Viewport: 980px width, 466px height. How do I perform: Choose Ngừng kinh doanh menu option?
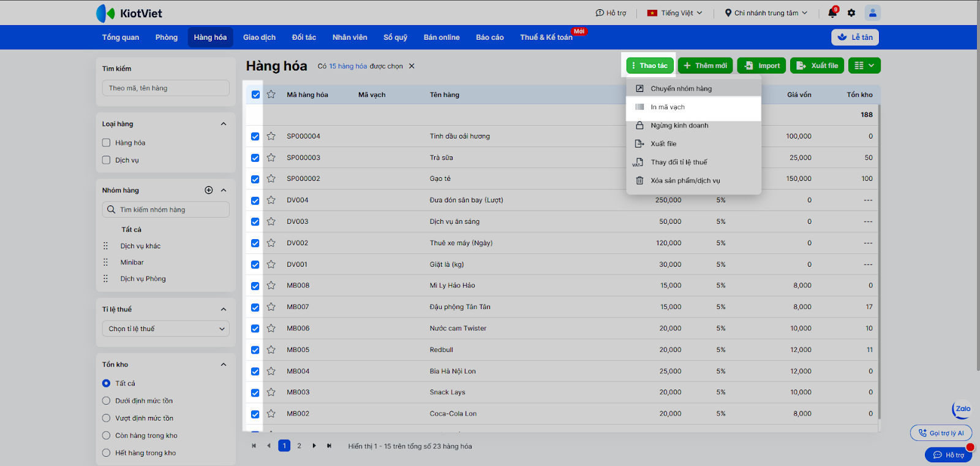[x=693, y=125]
